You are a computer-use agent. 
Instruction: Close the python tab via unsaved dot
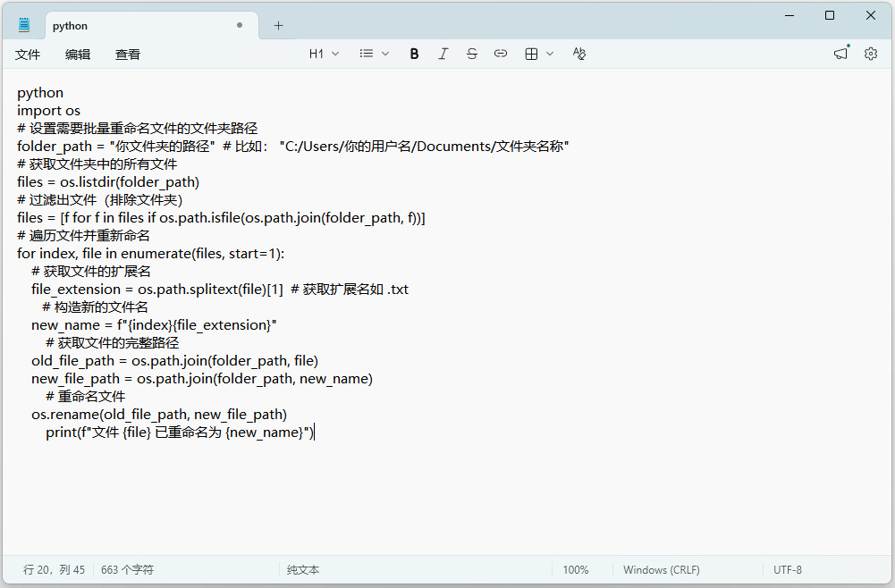point(240,25)
